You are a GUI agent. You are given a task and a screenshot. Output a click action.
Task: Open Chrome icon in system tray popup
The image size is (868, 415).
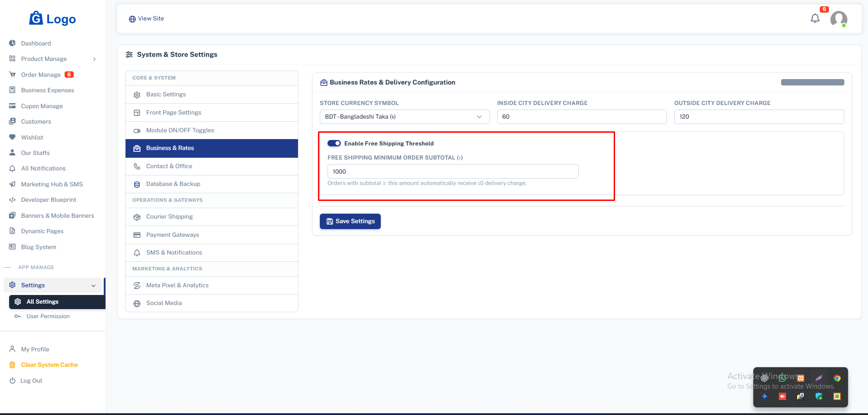point(837,378)
